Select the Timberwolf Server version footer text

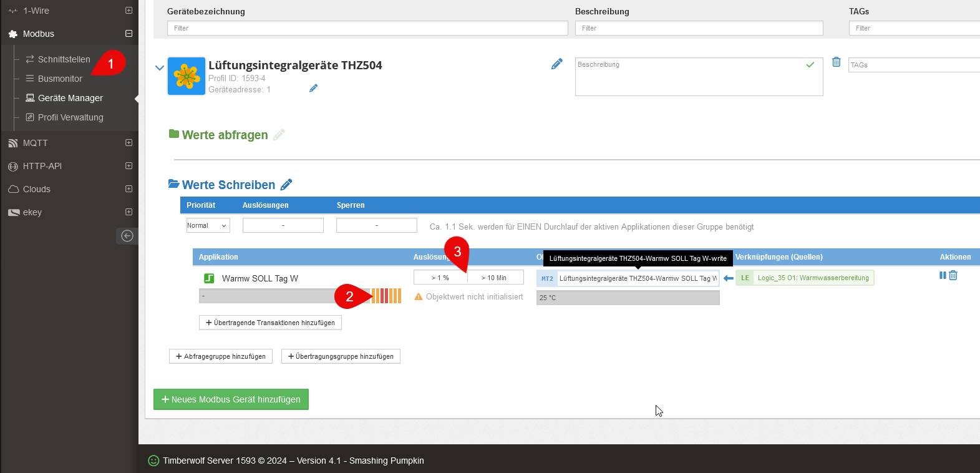293,461
